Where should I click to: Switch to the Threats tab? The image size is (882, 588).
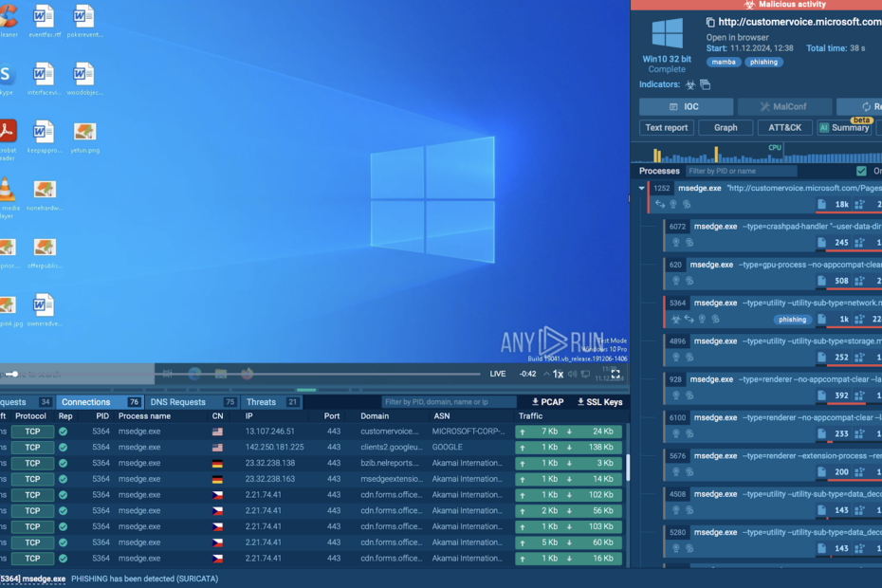click(x=272, y=402)
